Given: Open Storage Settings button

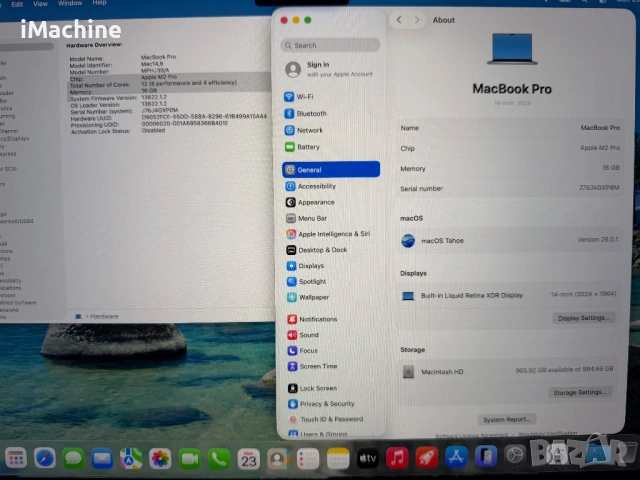Looking at the screenshot, I should pos(580,392).
